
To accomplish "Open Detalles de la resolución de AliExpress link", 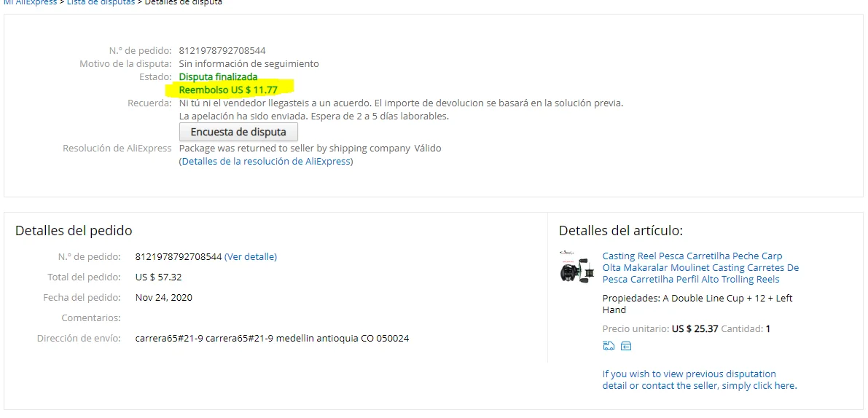I will [x=266, y=162].
